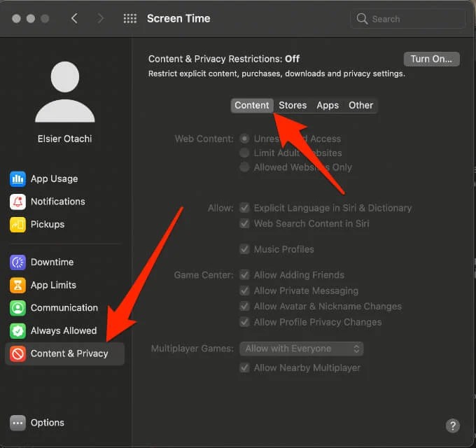Toggle Allow Profile Privacy Changes checkbox

(244, 322)
